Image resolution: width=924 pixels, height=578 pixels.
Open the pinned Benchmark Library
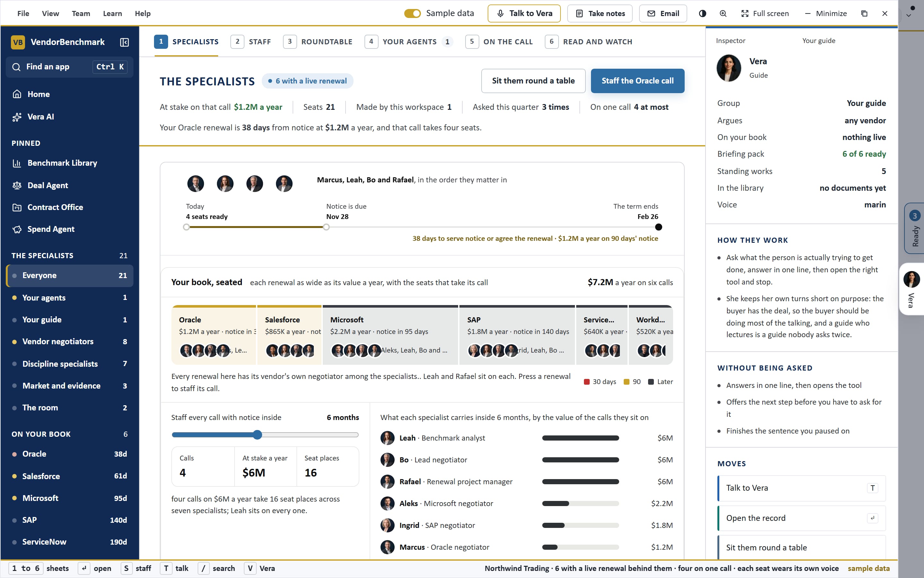pyautogui.click(x=70, y=163)
